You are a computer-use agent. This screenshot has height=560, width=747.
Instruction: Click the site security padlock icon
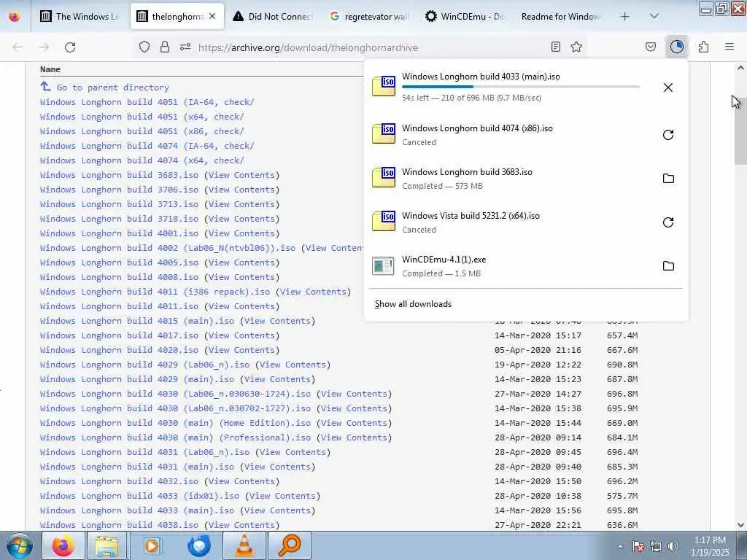click(165, 47)
